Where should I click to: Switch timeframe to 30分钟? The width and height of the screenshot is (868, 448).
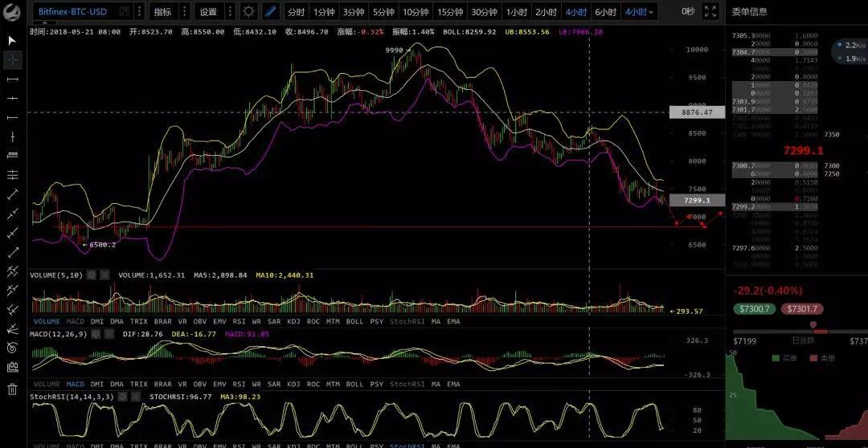485,11
